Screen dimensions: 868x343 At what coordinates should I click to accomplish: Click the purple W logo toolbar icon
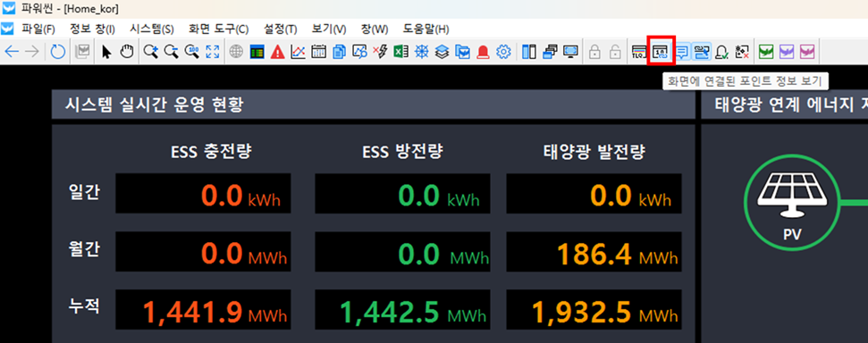(787, 52)
